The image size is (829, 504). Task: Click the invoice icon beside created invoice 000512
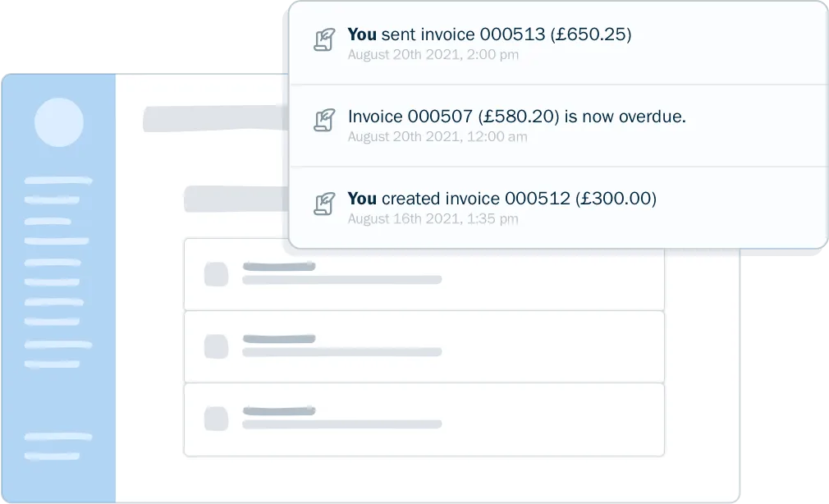coord(324,203)
